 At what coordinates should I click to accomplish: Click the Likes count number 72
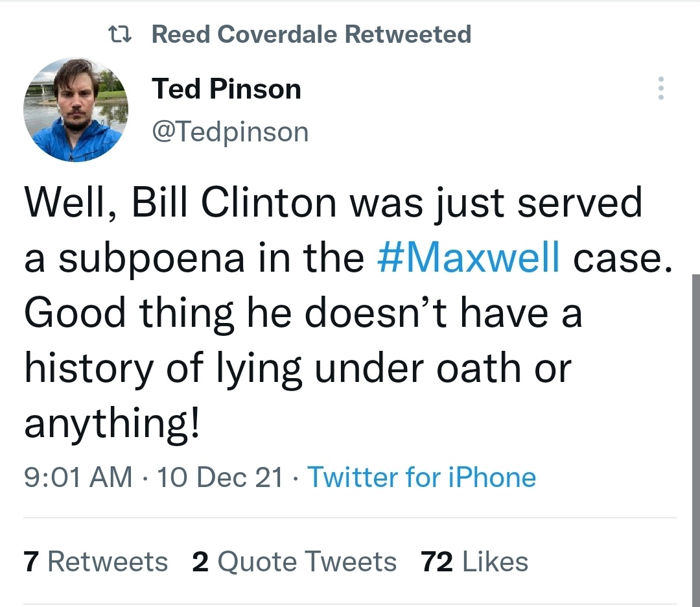pos(437,562)
